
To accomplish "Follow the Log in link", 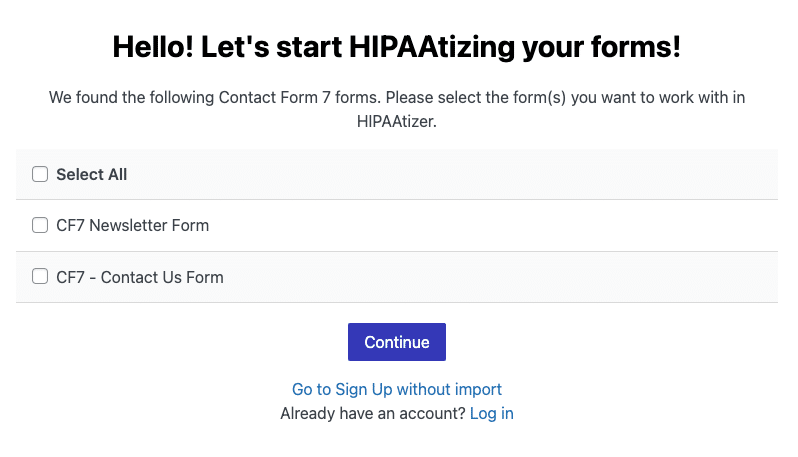I will (x=491, y=413).
